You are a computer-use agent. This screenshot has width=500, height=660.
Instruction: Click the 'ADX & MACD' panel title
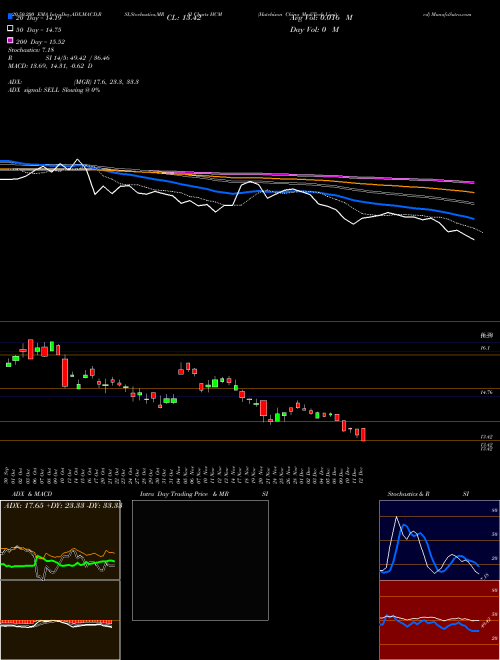pos(32,494)
